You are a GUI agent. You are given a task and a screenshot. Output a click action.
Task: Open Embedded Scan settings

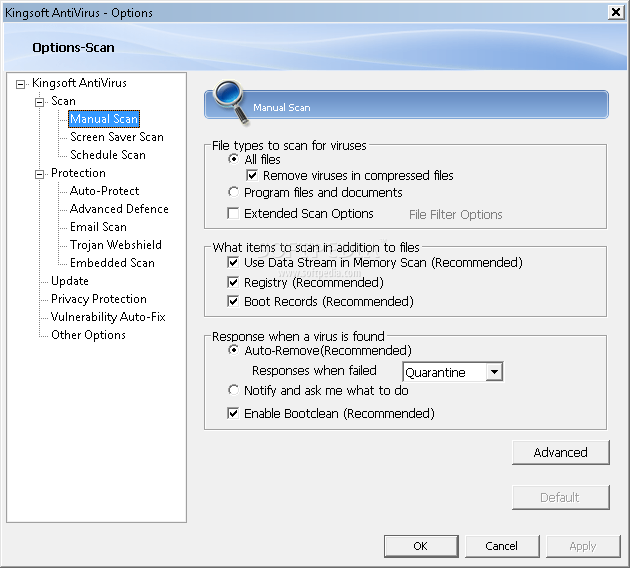[112, 263]
